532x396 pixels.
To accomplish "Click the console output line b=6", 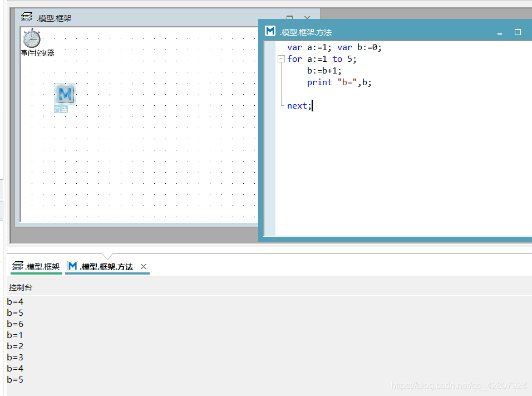I will (x=14, y=324).
